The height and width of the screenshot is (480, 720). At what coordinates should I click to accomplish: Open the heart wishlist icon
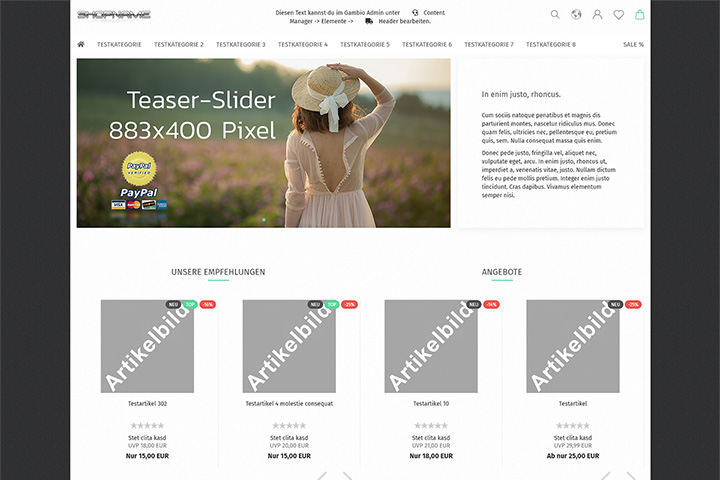coord(619,15)
